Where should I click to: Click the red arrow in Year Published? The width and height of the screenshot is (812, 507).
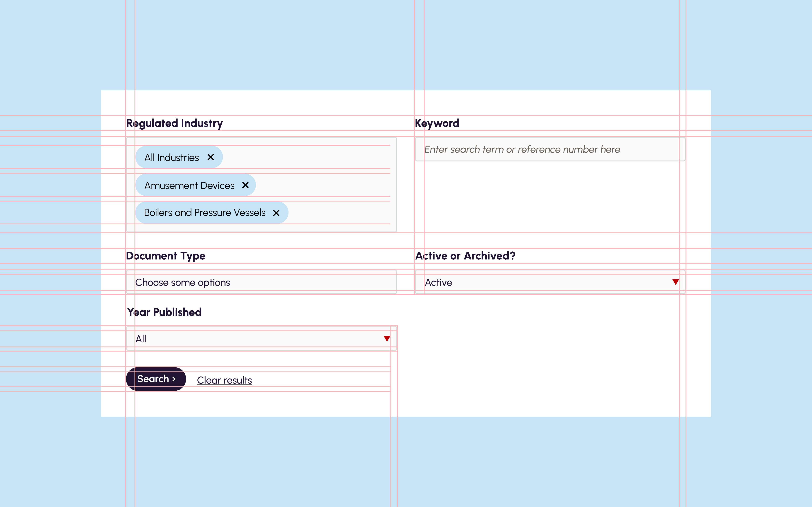coord(386,339)
